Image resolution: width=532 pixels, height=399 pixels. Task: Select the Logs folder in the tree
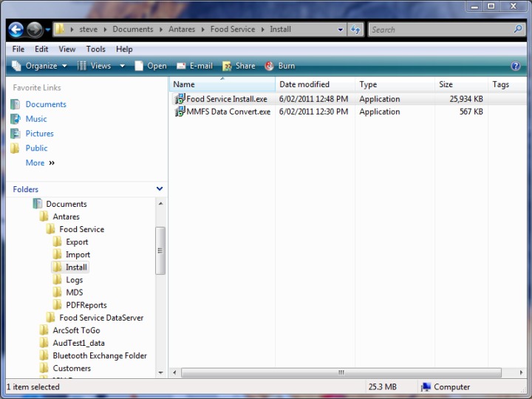(75, 280)
